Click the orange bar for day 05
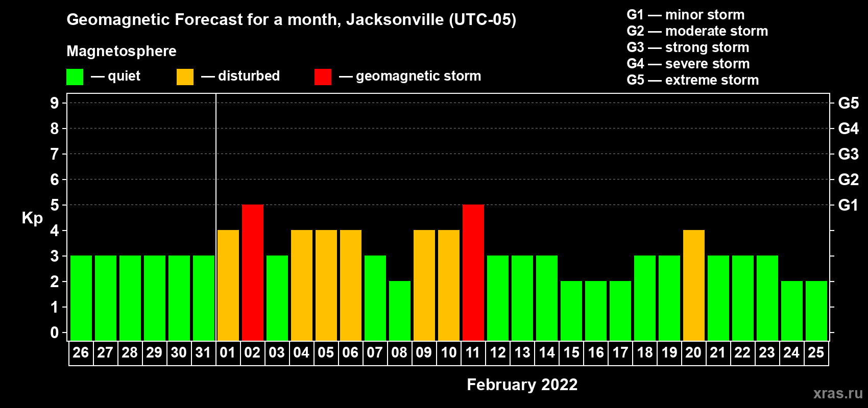Screen dimensions: 868x408 [x=326, y=285]
